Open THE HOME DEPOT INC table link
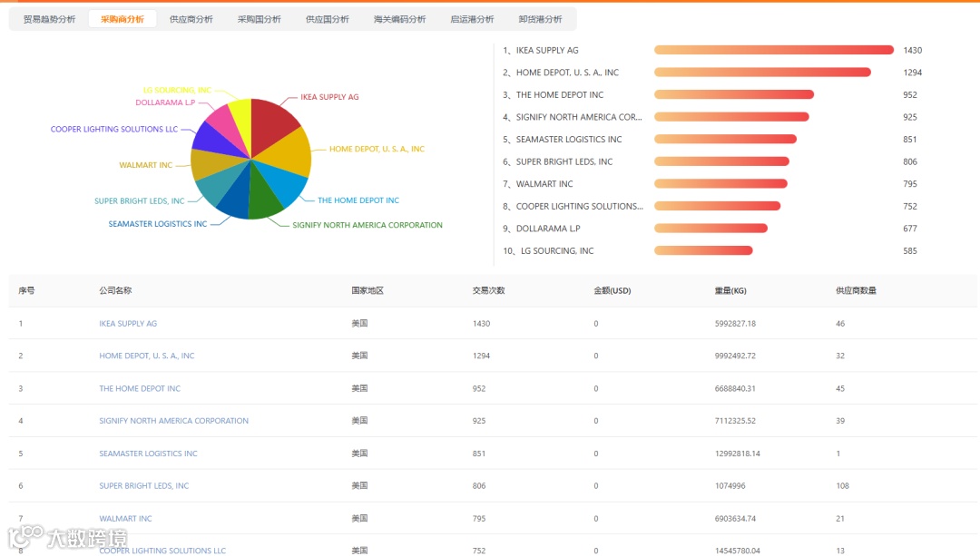The height and width of the screenshot is (556, 980). point(140,388)
